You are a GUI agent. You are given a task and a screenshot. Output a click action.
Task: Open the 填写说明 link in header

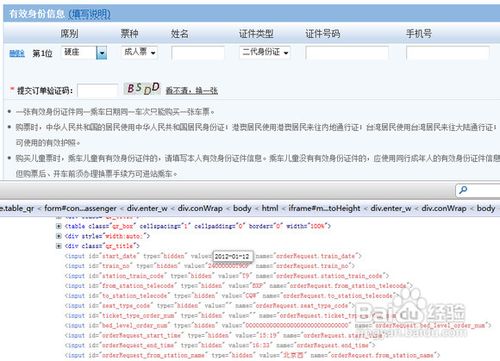tap(89, 14)
